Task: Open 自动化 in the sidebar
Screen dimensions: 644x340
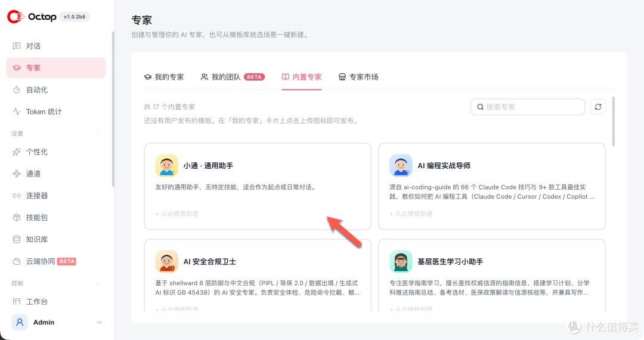Action: pos(56,90)
